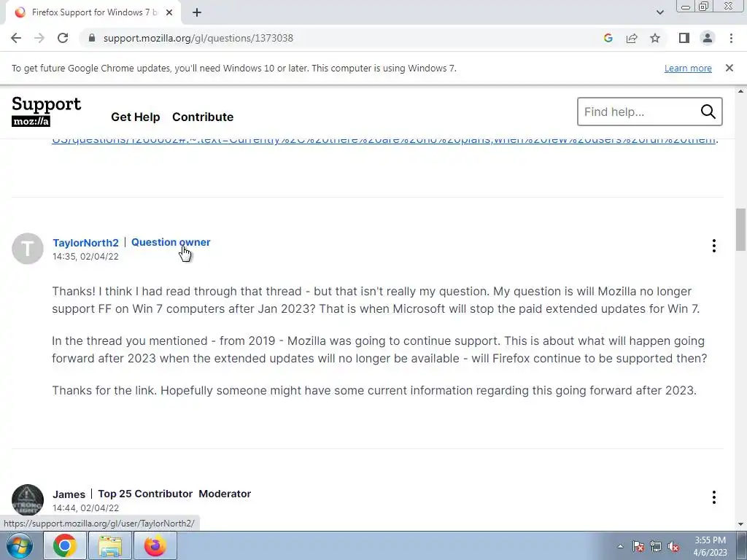Screen dimensions: 747x560
Task: Open the Google search icon in address bar
Action: (x=608, y=38)
